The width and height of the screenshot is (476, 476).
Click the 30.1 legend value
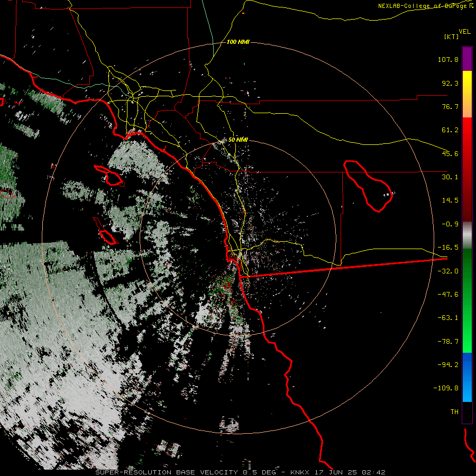[450, 177]
